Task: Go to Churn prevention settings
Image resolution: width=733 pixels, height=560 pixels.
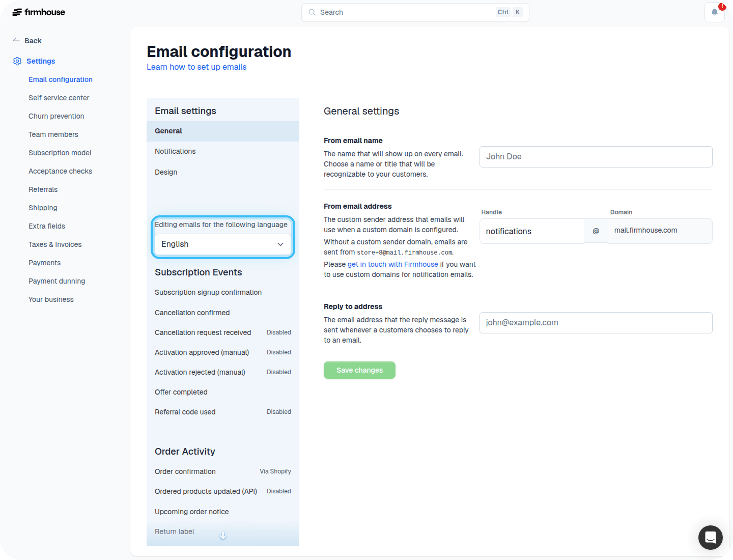Action: point(57,116)
